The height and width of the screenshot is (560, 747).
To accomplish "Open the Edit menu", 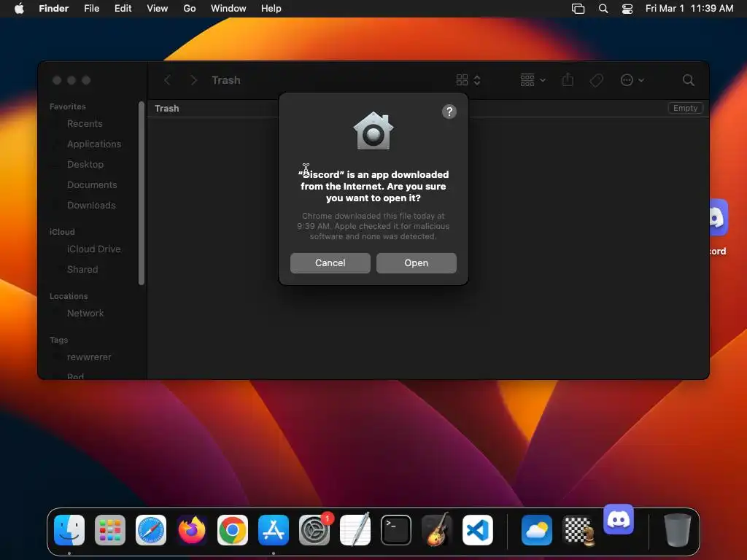I will click(123, 8).
